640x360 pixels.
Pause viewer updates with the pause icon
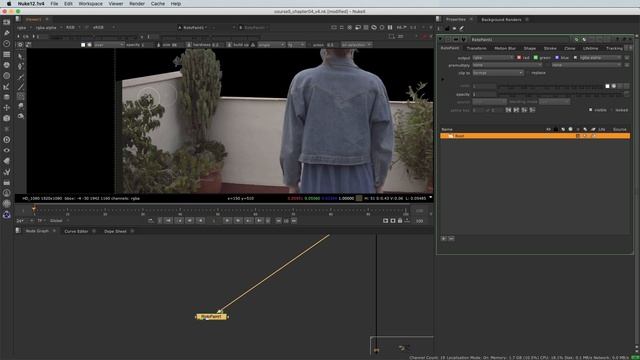point(390,27)
